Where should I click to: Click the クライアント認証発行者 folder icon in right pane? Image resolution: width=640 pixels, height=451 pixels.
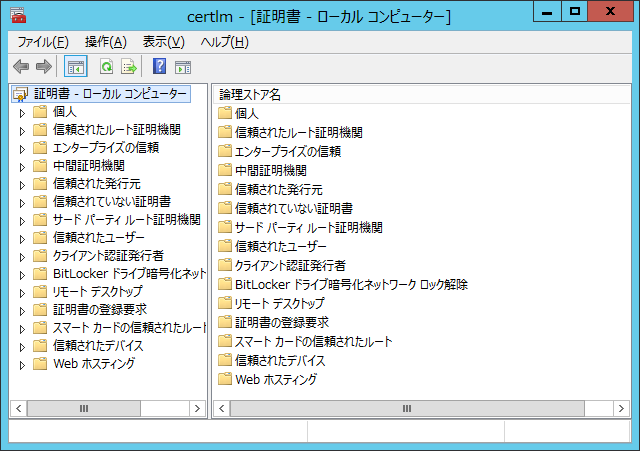tap(225, 265)
